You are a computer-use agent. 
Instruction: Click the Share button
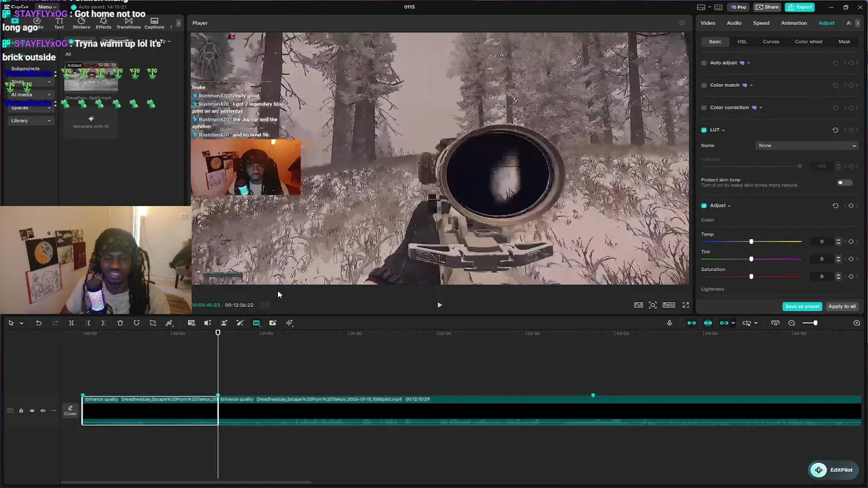point(767,7)
